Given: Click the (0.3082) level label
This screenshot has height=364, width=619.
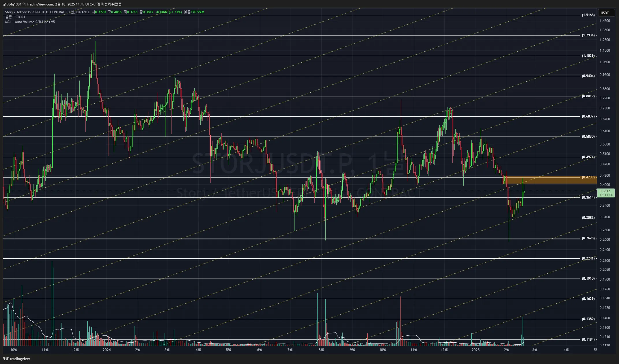Looking at the screenshot, I should tap(588, 218).
